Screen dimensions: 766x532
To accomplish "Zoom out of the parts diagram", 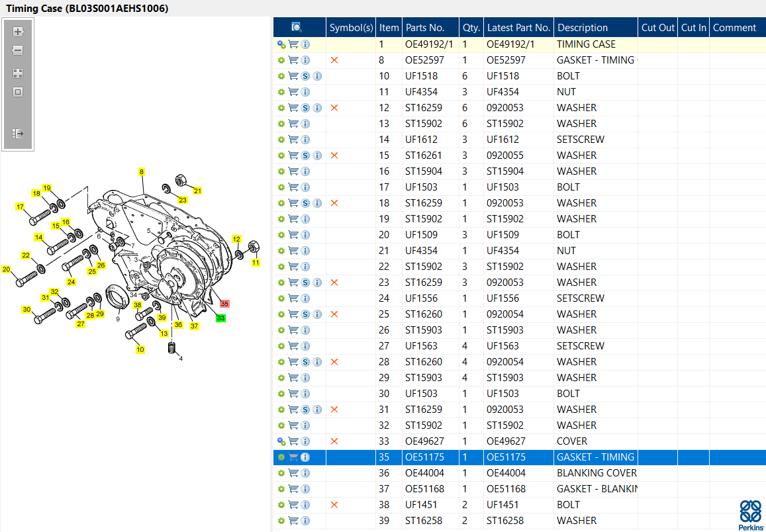I will coord(18,50).
